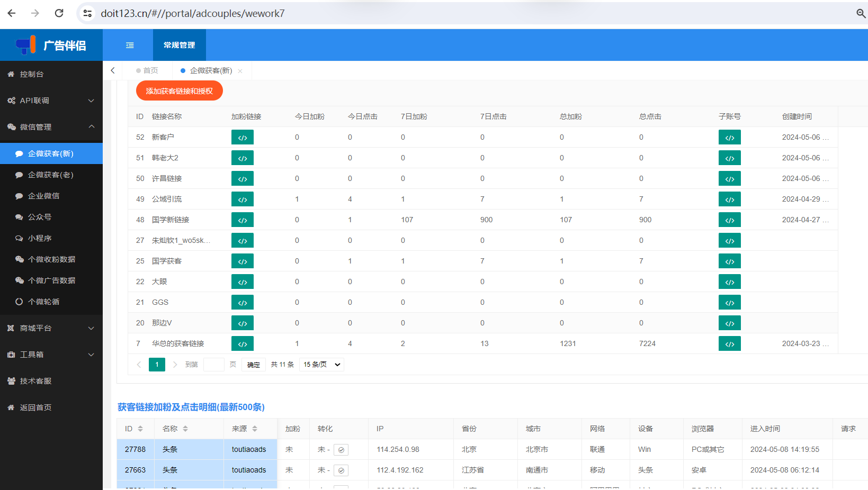Click 总点击 value 7224
The image size is (868, 490).
coord(647,343)
